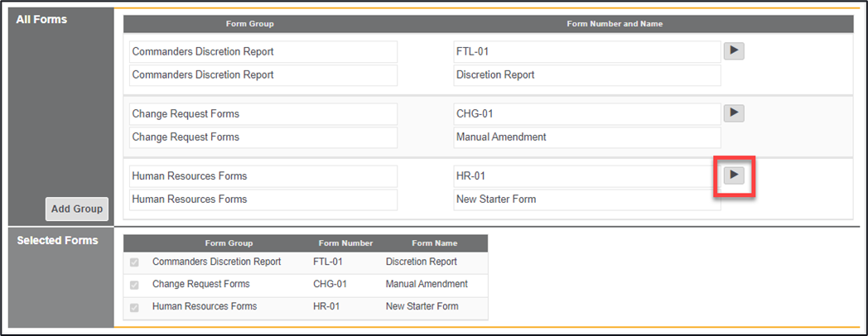This screenshot has width=868, height=336.
Task: Click the Discretion Report name field
Action: coord(586,75)
